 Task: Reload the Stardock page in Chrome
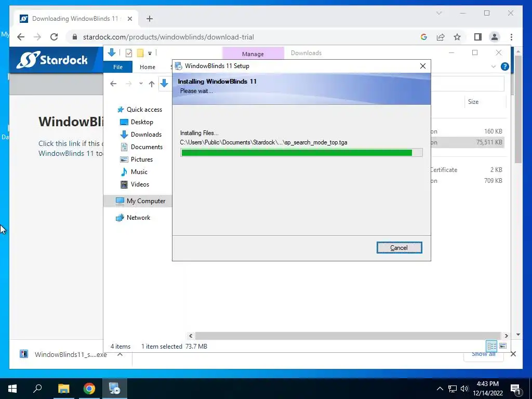(54, 37)
